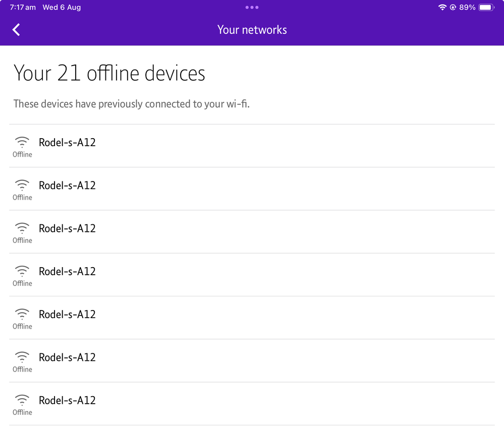Tap the offline wi-fi icon of the sixth device
The height and width of the screenshot is (436, 504).
coord(22,356)
